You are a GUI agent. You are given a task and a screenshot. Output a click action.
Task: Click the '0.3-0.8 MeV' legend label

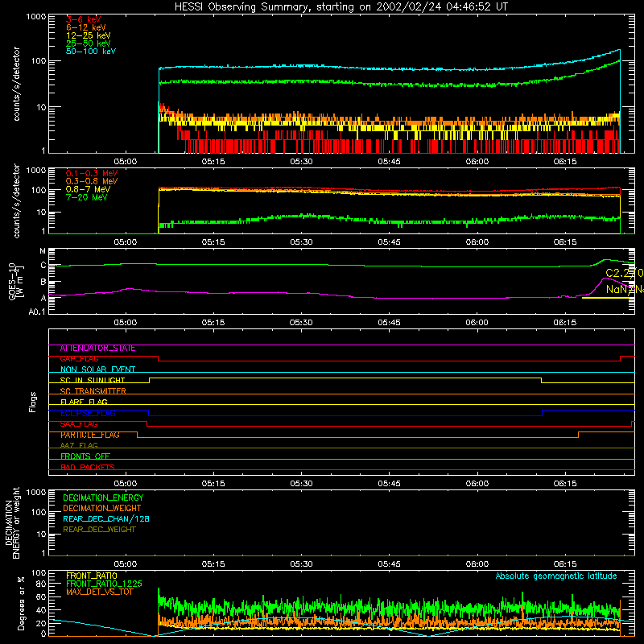coord(92,181)
